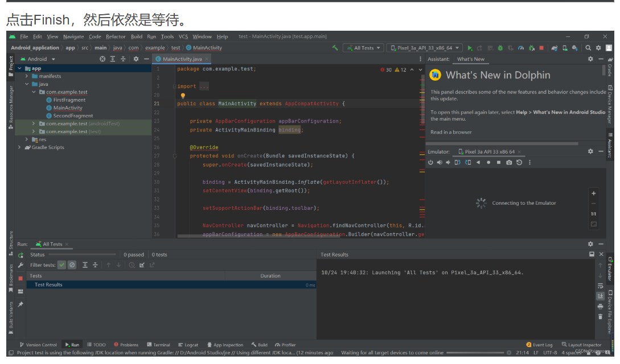The image size is (620, 364).
Task: Toggle show ignored tests filter
Action: [x=72, y=265]
